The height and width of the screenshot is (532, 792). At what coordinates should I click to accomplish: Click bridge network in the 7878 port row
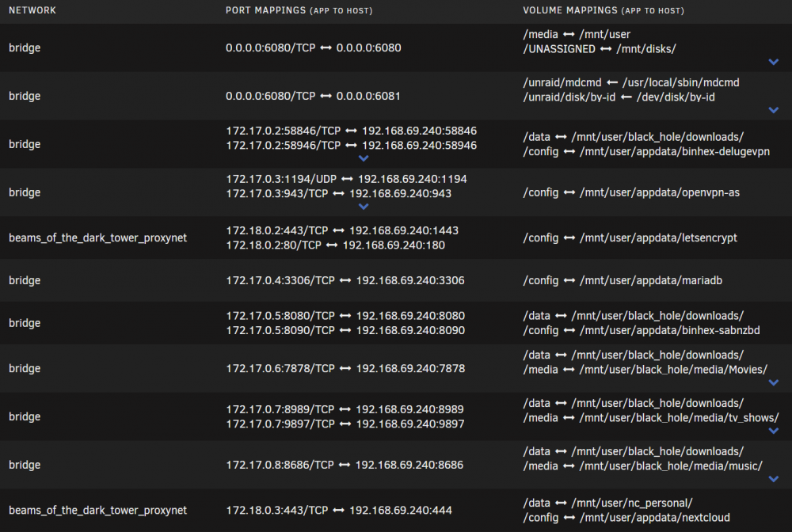coord(25,368)
